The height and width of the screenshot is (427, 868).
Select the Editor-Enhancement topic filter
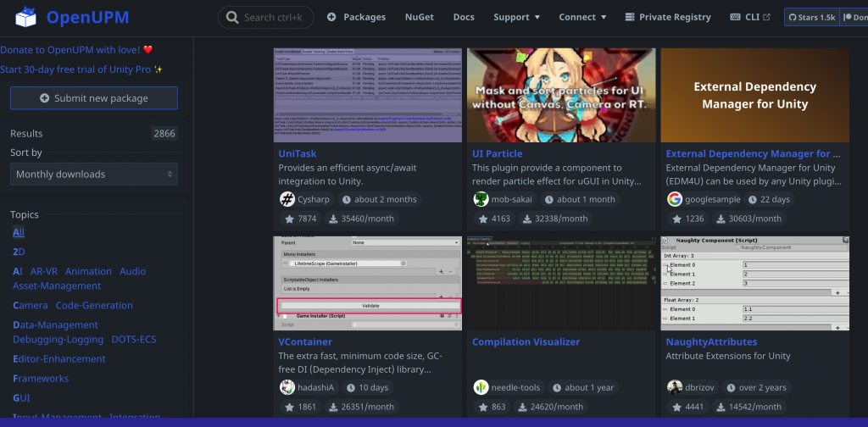pos(59,359)
